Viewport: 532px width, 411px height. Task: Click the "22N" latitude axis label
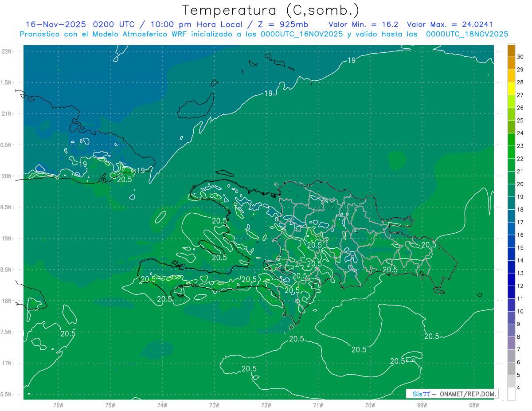click(x=7, y=51)
